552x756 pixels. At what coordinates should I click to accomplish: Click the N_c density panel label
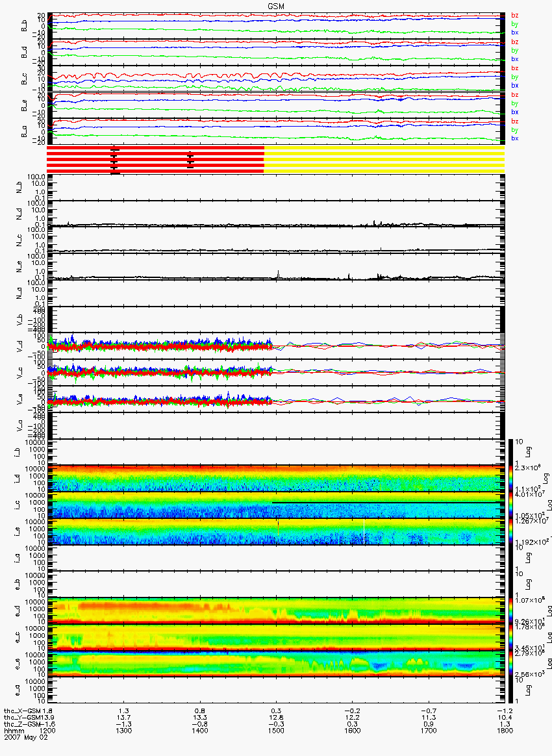coord(19,240)
